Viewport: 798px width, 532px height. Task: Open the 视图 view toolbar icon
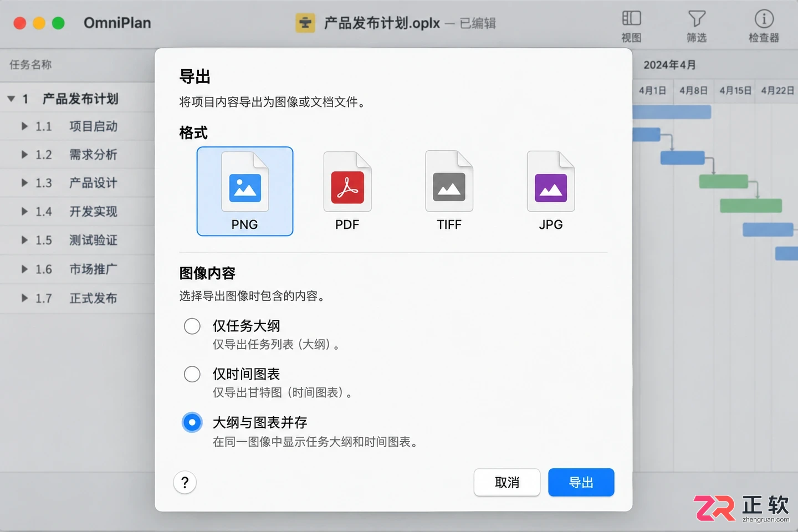(631, 26)
